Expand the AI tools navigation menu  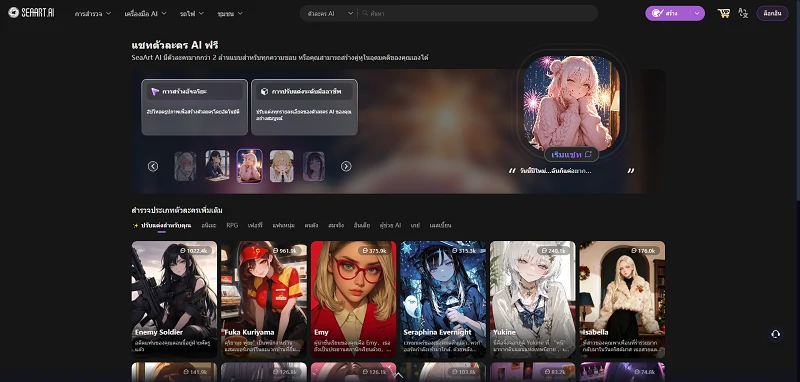145,14
